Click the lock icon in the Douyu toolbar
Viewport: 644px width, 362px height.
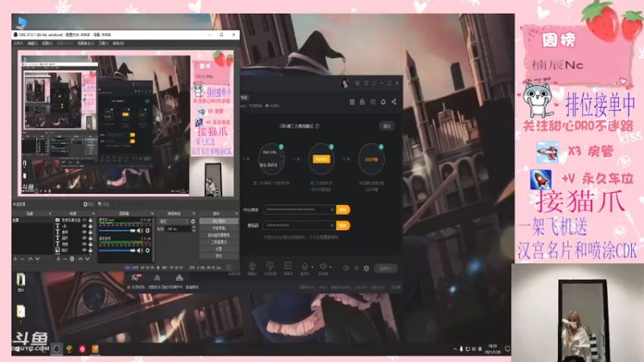[362, 102]
